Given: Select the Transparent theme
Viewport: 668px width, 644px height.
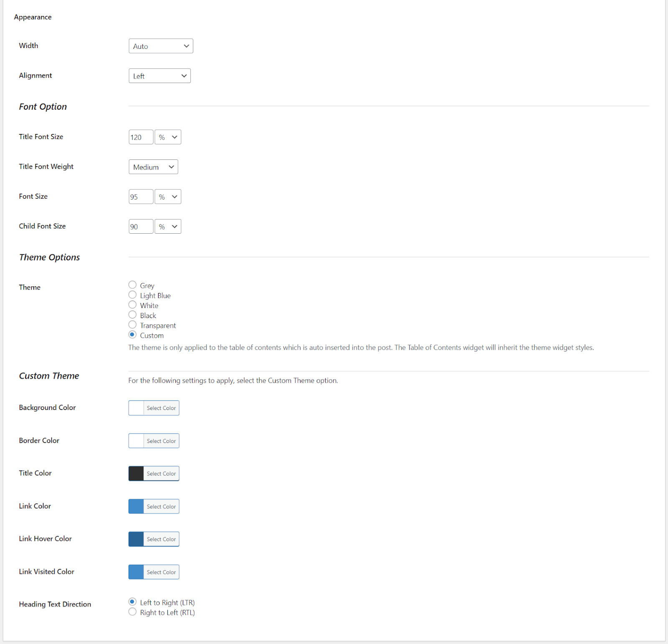Looking at the screenshot, I should coord(133,325).
